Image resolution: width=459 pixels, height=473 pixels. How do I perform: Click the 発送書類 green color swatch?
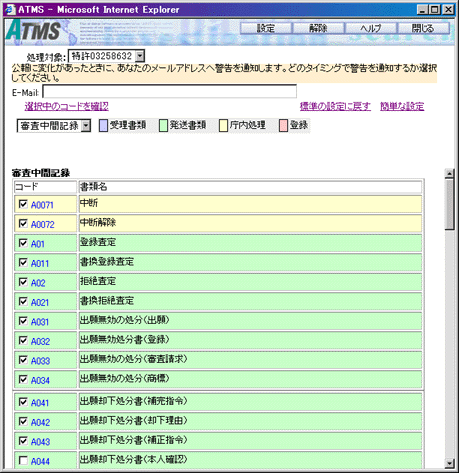click(163, 126)
